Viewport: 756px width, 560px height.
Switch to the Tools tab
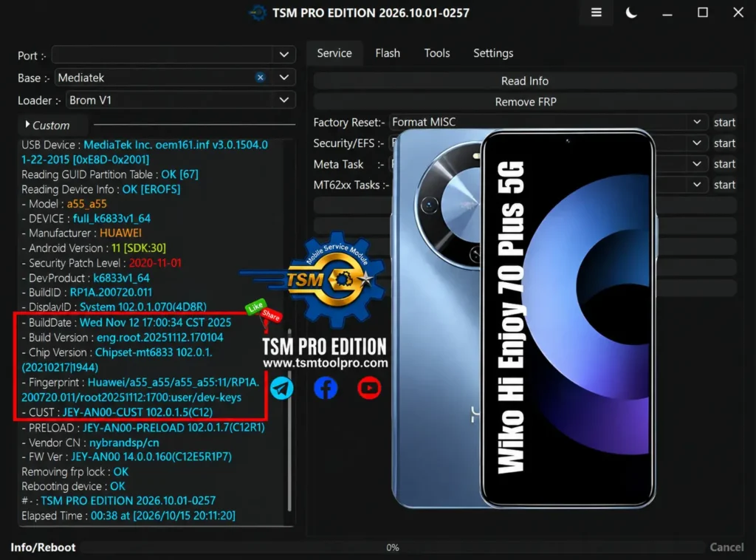pos(437,53)
